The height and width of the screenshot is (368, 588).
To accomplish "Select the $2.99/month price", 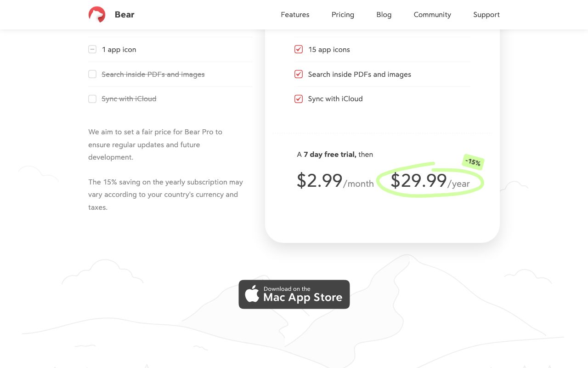I will pyautogui.click(x=335, y=180).
